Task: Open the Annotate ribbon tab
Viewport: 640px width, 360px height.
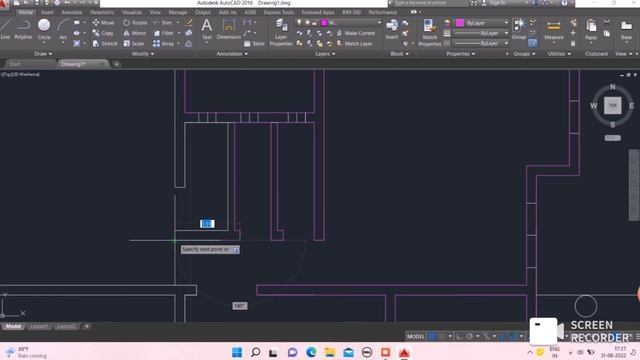Action: (71, 12)
